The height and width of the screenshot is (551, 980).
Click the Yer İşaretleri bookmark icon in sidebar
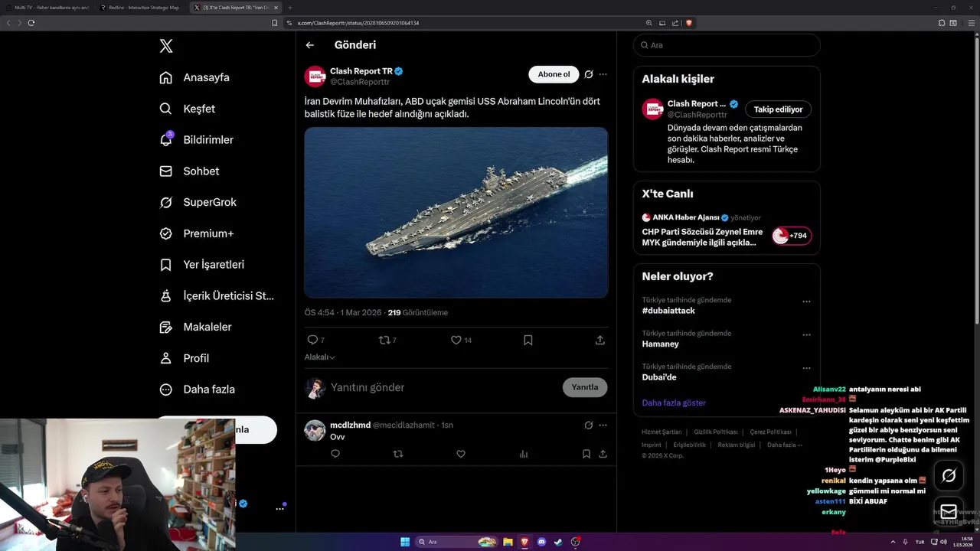[x=165, y=265]
